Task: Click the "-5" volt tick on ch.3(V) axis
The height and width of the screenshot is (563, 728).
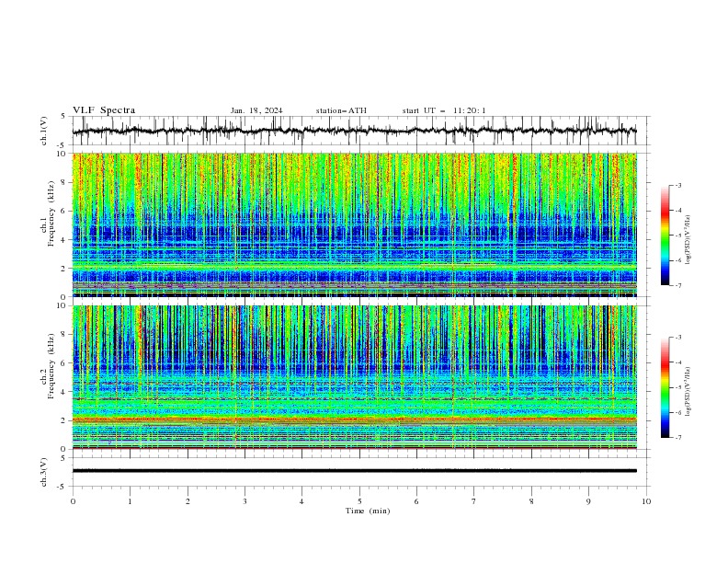Action: (63, 487)
